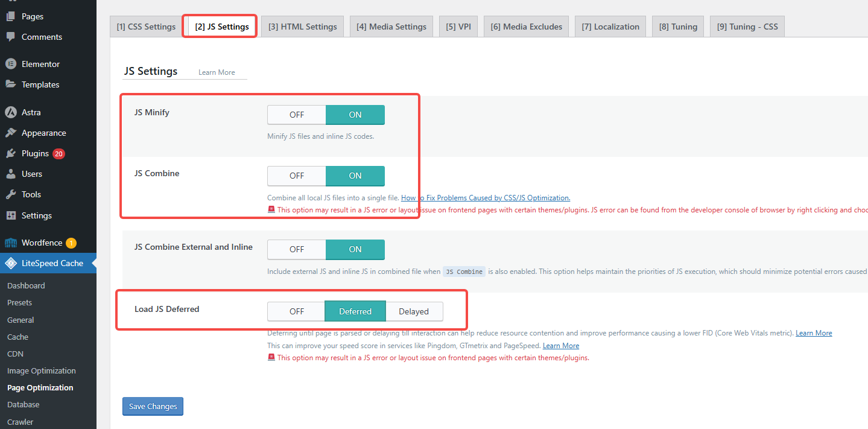Switch to the CSS Settings tab

[145, 26]
